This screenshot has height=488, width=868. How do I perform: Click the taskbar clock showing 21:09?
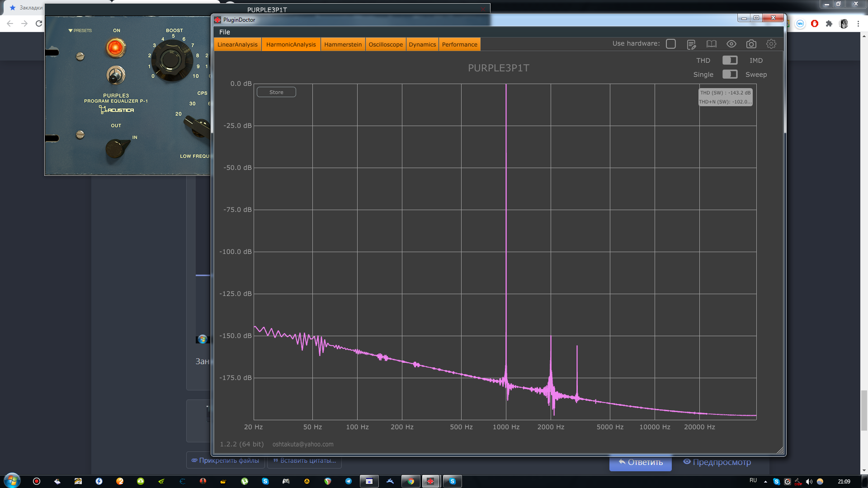(x=844, y=482)
